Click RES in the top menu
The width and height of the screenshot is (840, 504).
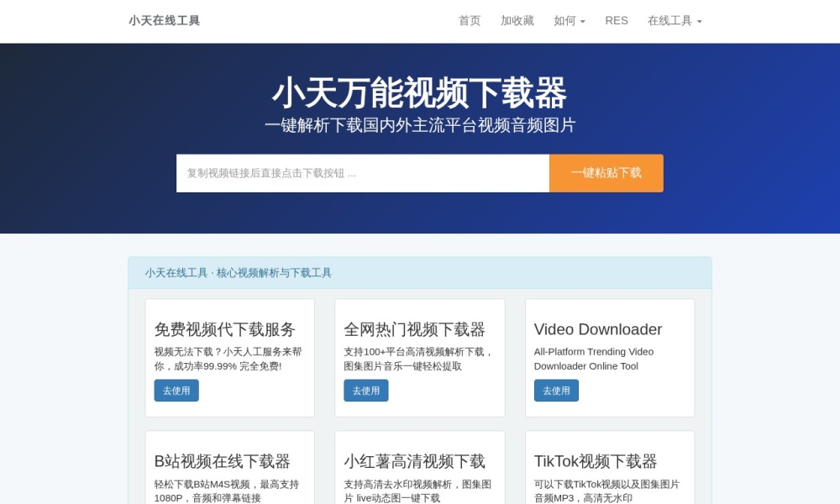(x=617, y=20)
